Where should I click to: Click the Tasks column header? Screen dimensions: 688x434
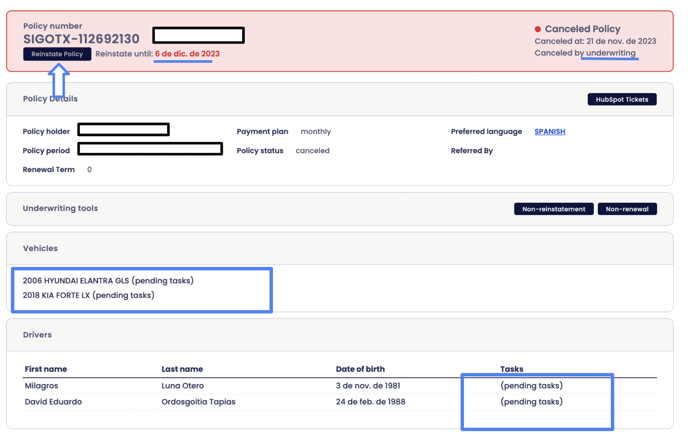point(511,369)
